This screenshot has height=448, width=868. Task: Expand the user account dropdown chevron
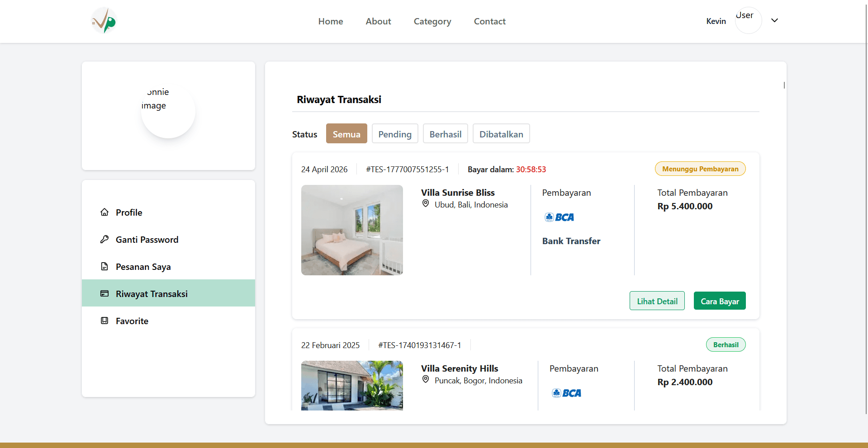point(774,20)
